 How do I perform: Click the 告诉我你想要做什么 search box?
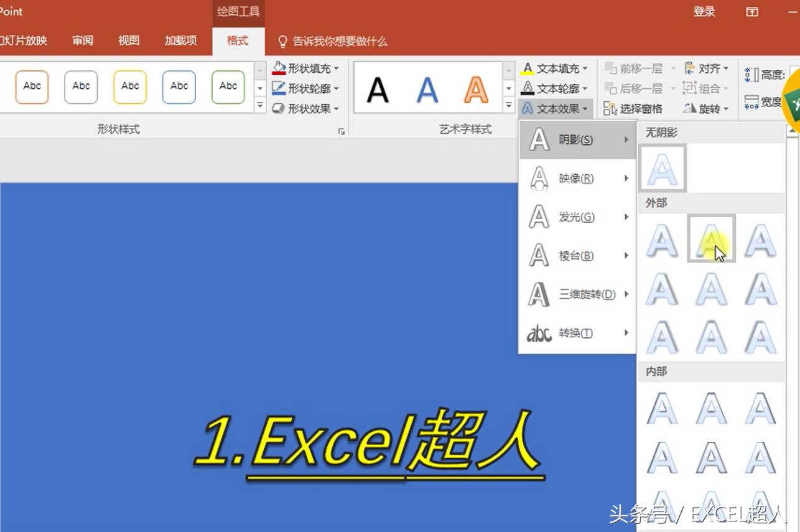[332, 42]
